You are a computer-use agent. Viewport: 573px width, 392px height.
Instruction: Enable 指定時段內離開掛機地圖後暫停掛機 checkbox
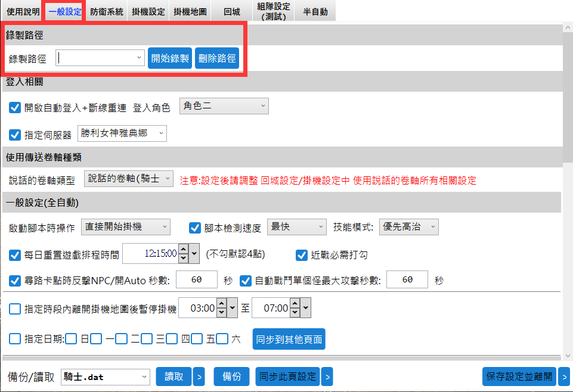pos(16,309)
